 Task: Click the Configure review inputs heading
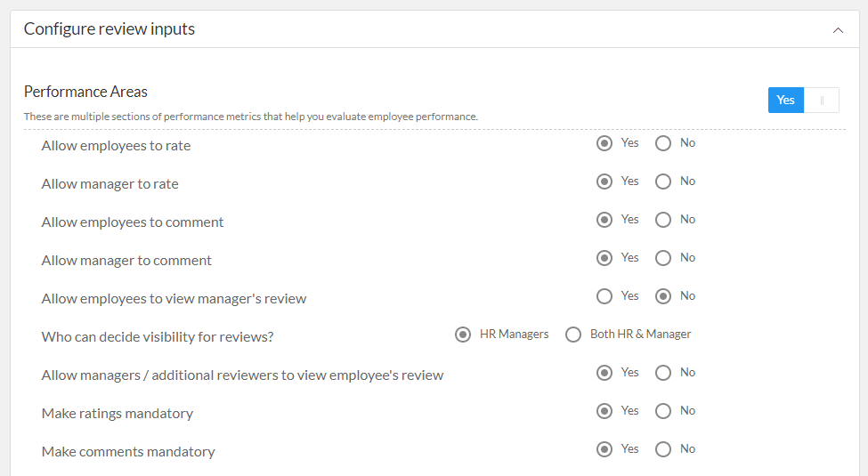click(x=109, y=28)
